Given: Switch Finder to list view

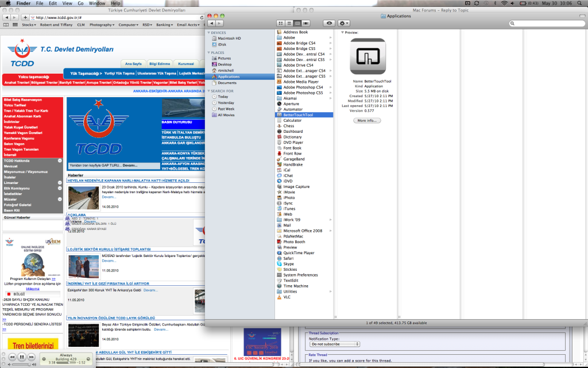Looking at the screenshot, I should (289, 23).
